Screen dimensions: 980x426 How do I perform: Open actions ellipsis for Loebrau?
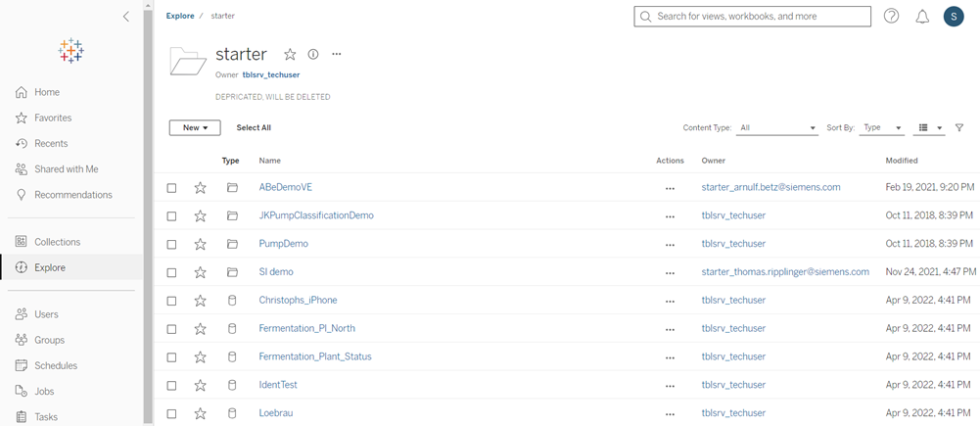[x=670, y=413]
